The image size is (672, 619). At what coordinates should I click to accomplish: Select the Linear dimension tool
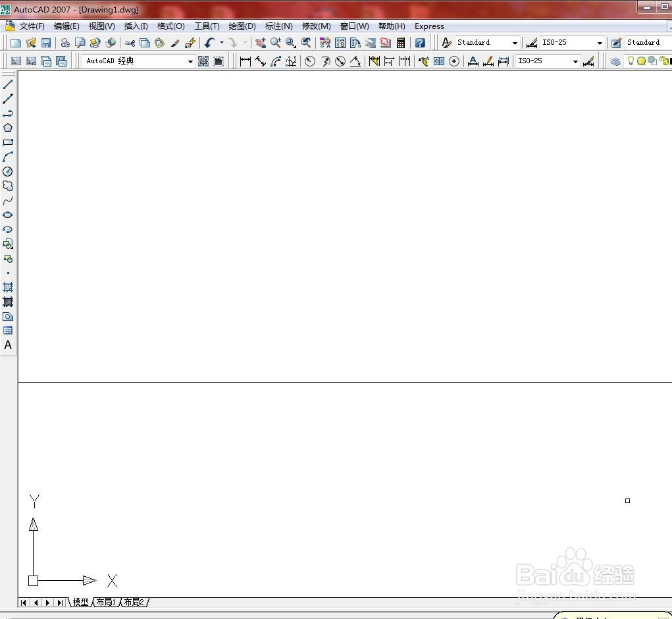click(x=245, y=61)
